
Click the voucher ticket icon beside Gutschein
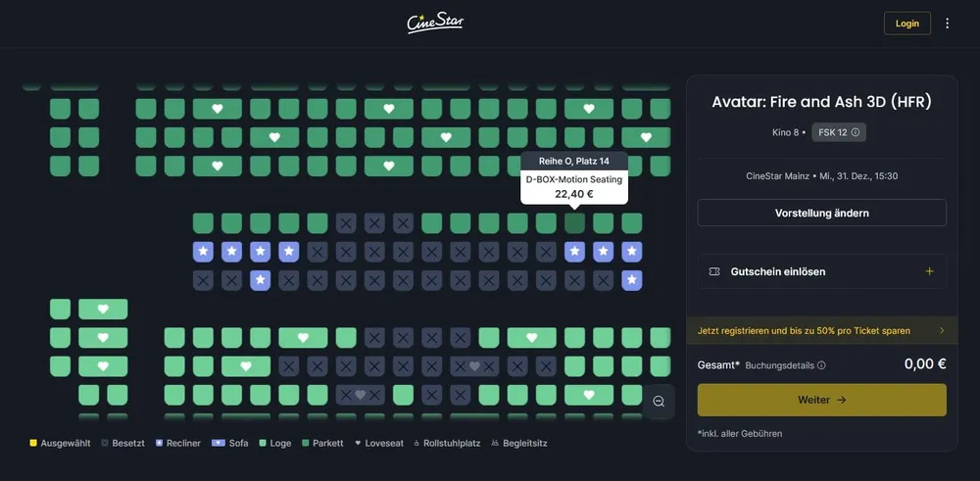(x=712, y=271)
